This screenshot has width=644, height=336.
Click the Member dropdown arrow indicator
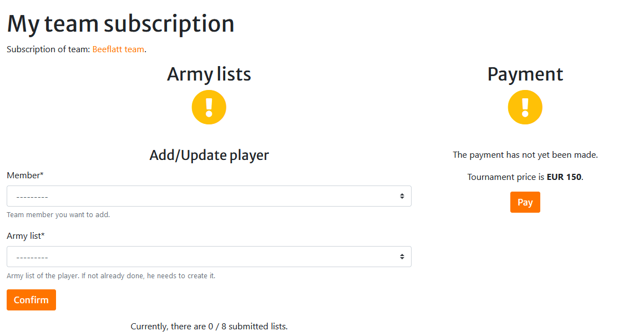(x=402, y=196)
